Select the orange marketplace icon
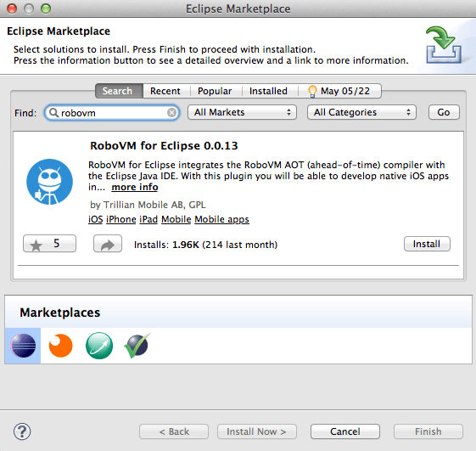The width and height of the screenshot is (476, 451). coord(61,346)
